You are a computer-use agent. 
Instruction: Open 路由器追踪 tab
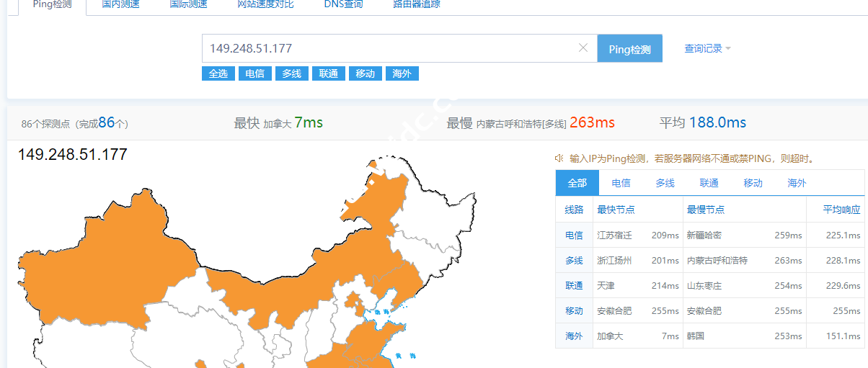[x=417, y=4]
